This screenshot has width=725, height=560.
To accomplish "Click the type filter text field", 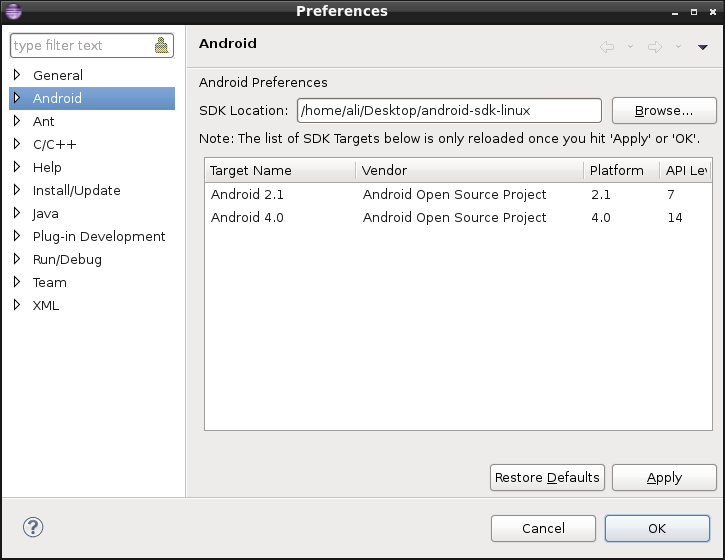I will tap(92, 45).
